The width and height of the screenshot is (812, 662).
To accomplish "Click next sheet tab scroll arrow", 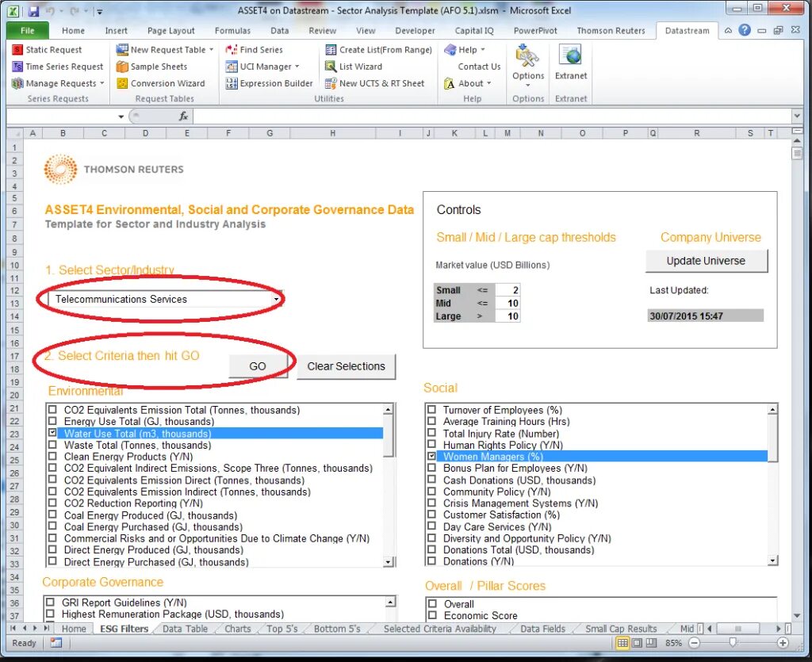I will tap(35, 629).
